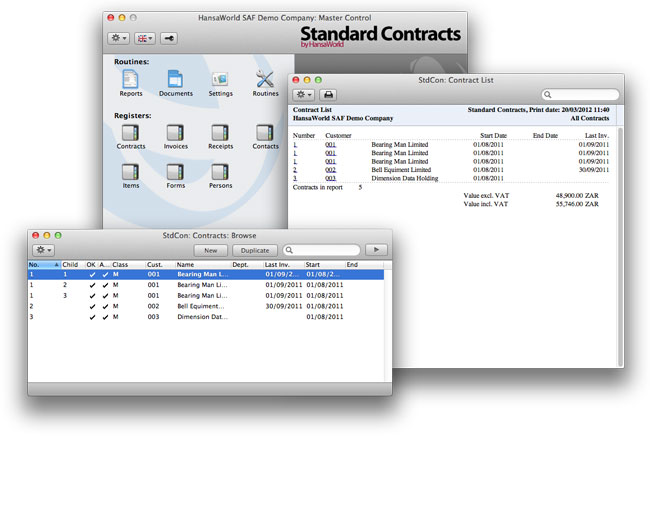Open the language flag dropdown in Master Control
This screenshot has height=505, width=650.
pyautogui.click(x=145, y=38)
